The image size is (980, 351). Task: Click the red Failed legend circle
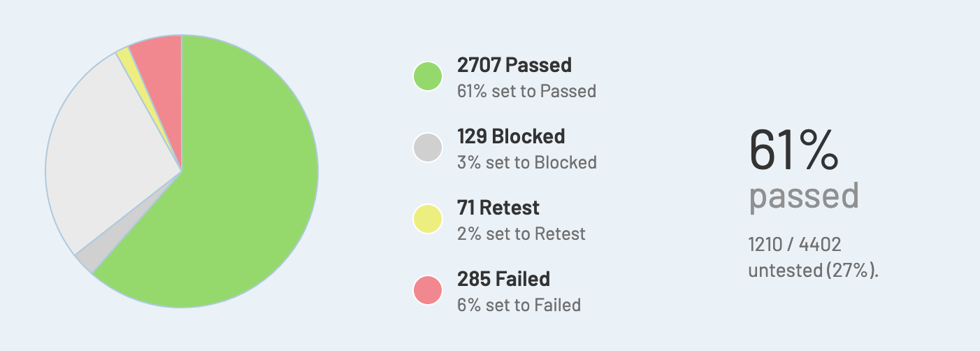point(428,290)
